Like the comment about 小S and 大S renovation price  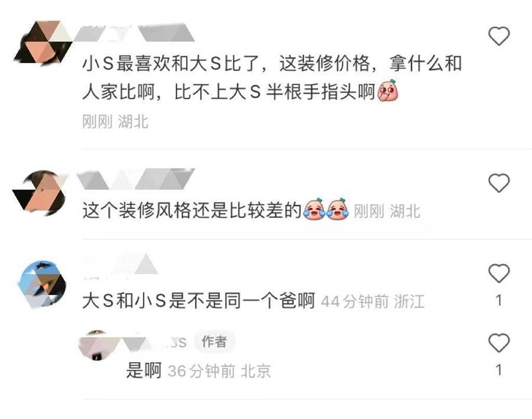[x=499, y=36]
